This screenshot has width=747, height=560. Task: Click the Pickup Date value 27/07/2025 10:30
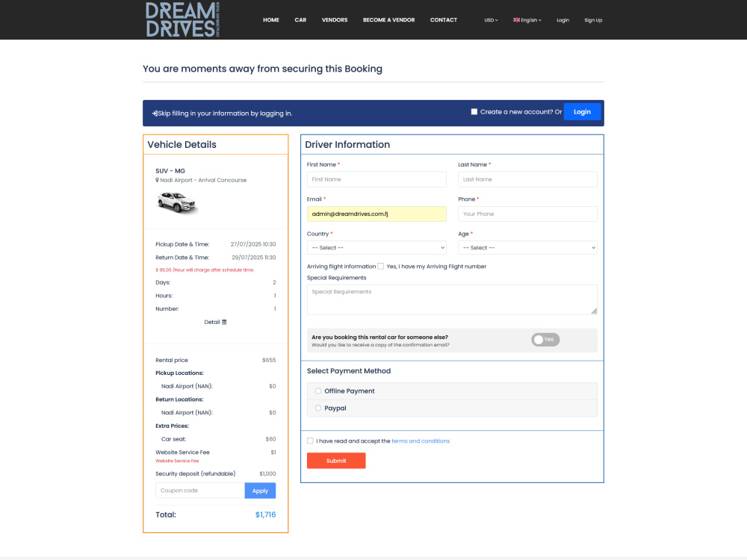click(x=253, y=244)
